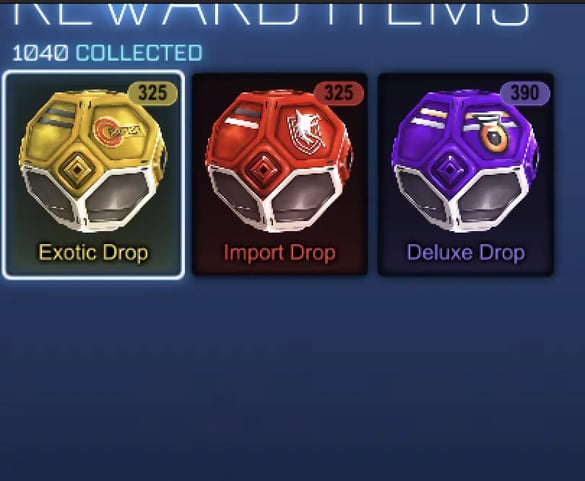The width and height of the screenshot is (585, 481).
Task: Click the 325 count badge on Exotic Drop
Action: tap(153, 93)
